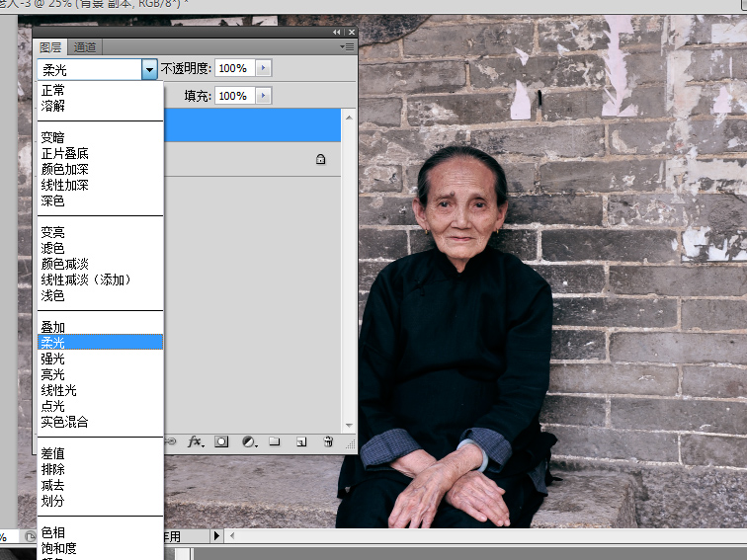Switch to the 通道 channels tab
The width and height of the screenshot is (747, 560).
click(x=85, y=46)
